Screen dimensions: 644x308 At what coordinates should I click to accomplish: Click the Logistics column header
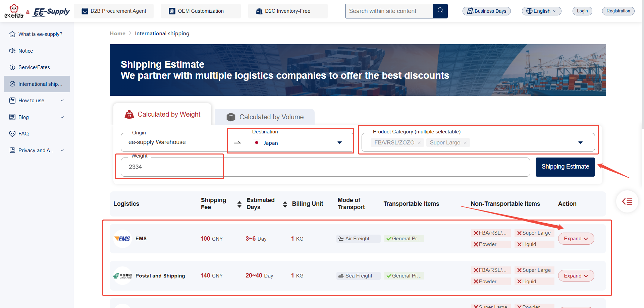point(126,204)
